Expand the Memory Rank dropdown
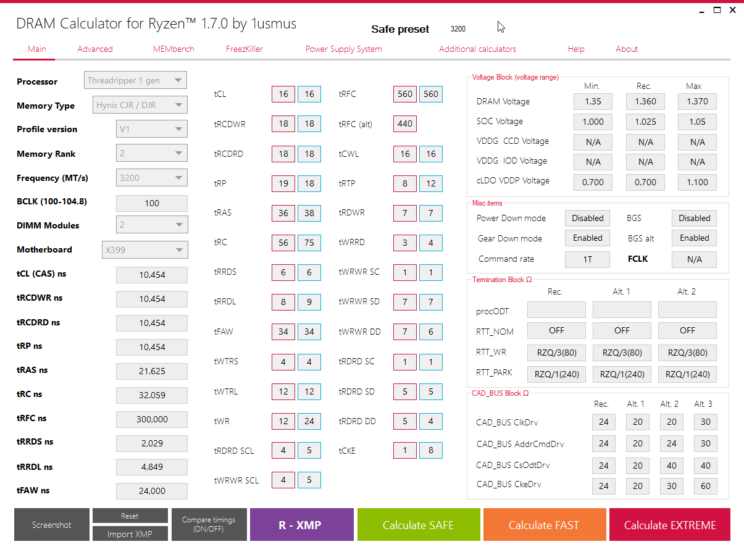744x560 pixels. click(151, 153)
